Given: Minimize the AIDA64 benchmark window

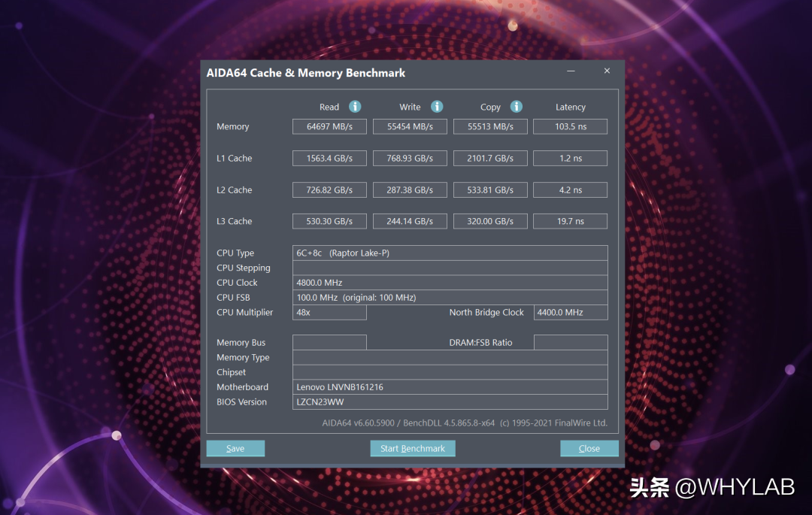Looking at the screenshot, I should 571,71.
